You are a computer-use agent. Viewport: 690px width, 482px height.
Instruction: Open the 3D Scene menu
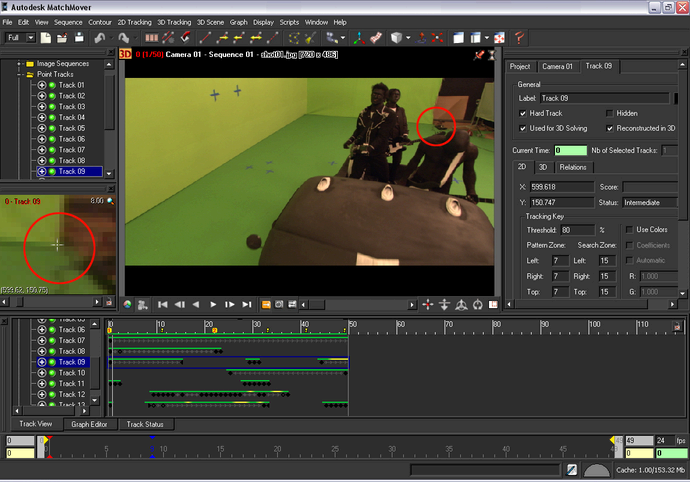click(210, 22)
